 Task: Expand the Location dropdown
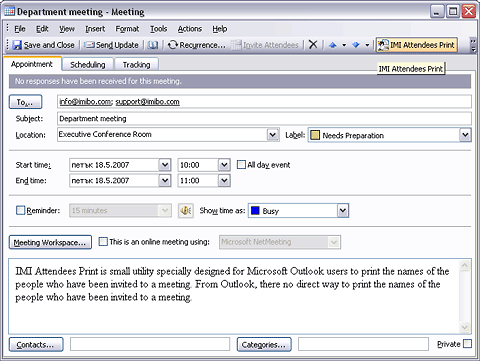(x=273, y=135)
